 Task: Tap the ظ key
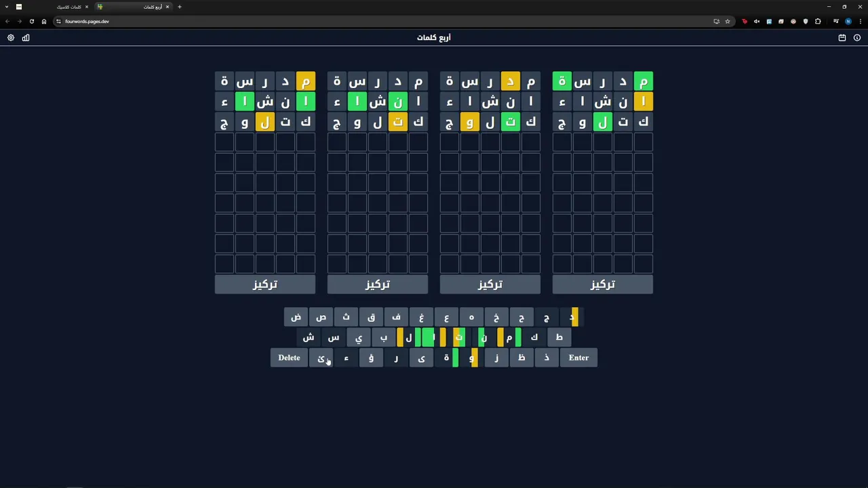522,358
